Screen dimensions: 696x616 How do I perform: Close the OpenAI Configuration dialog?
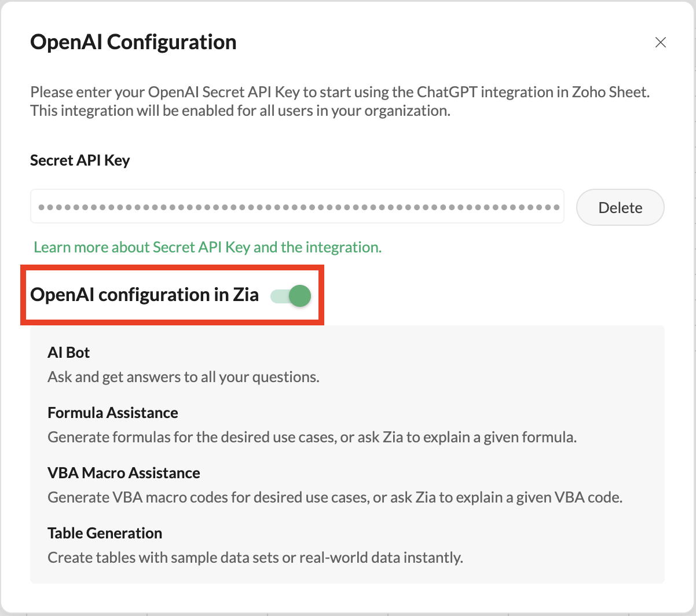(660, 42)
